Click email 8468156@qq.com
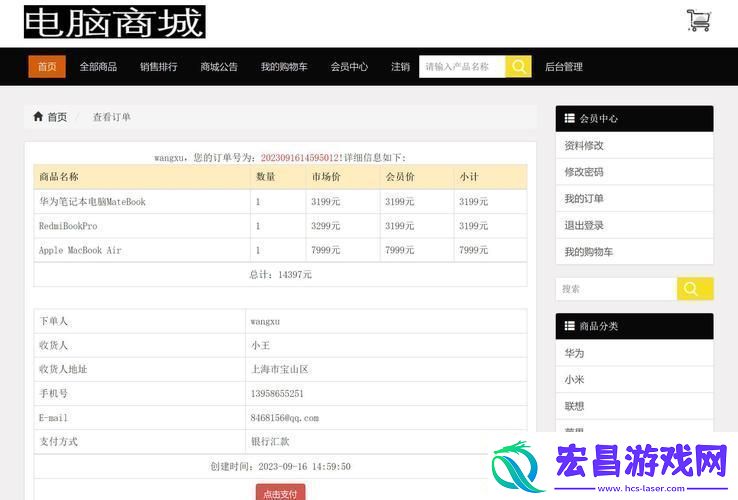Viewport: 738px width, 500px height. point(285,418)
